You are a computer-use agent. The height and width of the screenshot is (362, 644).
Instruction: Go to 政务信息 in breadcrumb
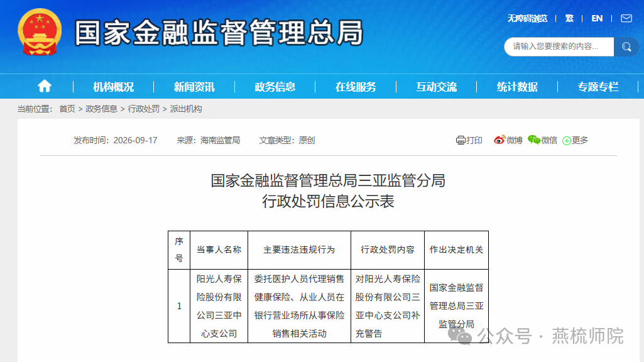click(101, 109)
